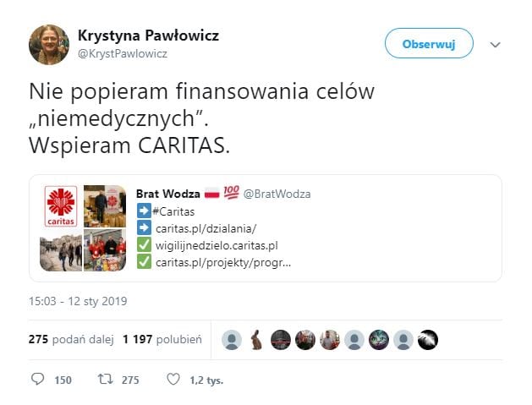Open the wigilijnedzielo.caritas.pl link
Image resolution: width=532 pixels, height=405 pixels.
coord(217,245)
